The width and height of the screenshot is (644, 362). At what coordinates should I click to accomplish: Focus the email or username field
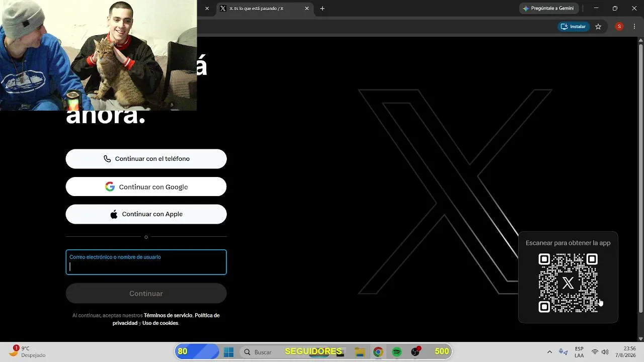click(x=146, y=262)
